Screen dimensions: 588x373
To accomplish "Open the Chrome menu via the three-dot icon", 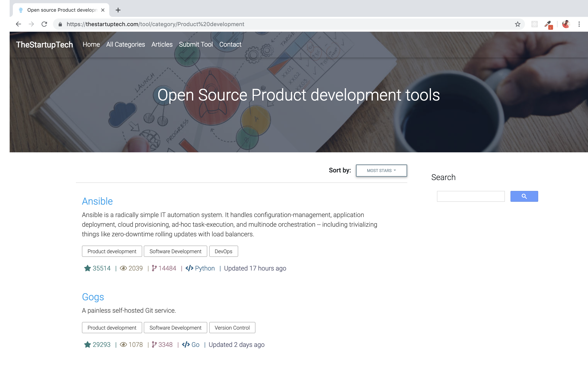I will [x=579, y=24].
